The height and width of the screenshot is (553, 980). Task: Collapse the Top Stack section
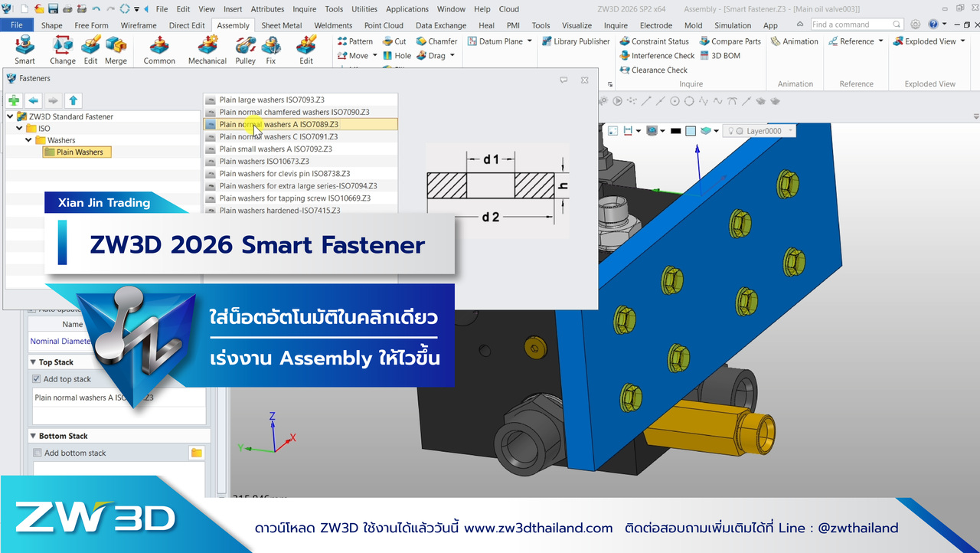pyautogui.click(x=34, y=362)
